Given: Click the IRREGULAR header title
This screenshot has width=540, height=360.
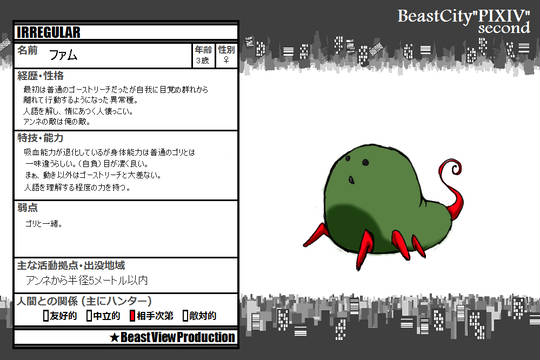Looking at the screenshot, I should (x=49, y=32).
